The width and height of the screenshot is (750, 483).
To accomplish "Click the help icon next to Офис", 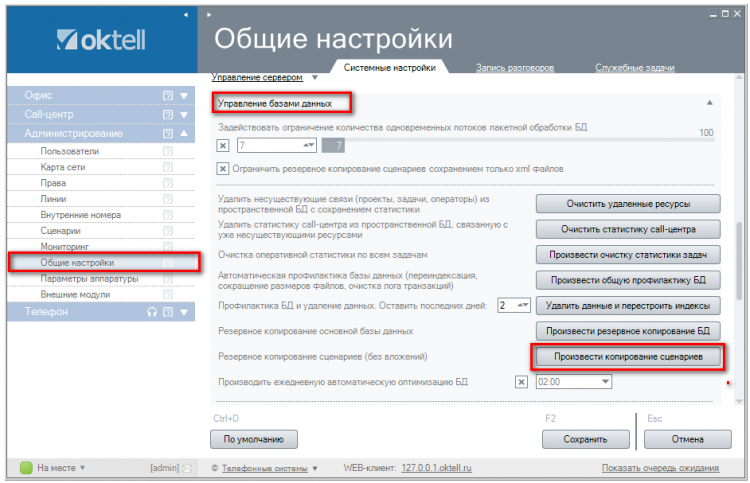I will [x=168, y=96].
